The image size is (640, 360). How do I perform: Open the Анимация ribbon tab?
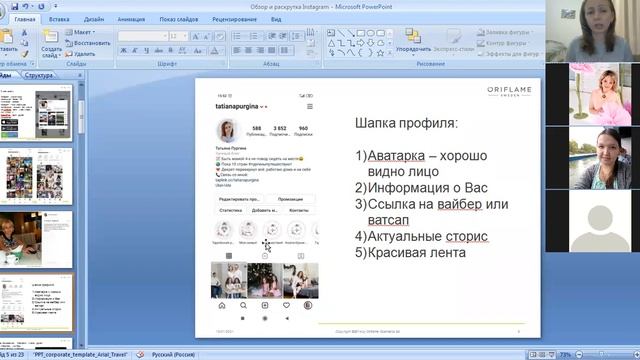[131, 19]
